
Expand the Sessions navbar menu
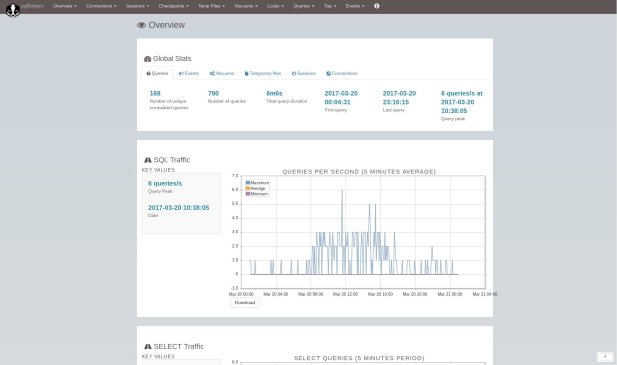[x=138, y=6]
